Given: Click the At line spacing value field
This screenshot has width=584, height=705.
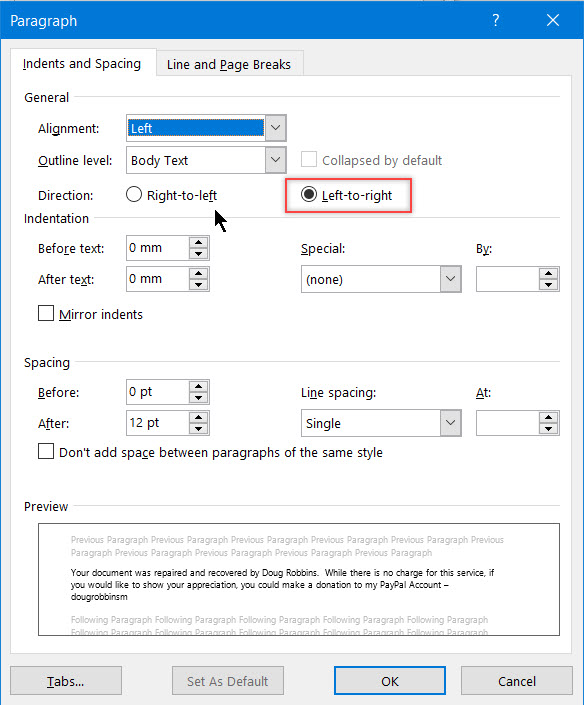Looking at the screenshot, I should click(x=508, y=423).
